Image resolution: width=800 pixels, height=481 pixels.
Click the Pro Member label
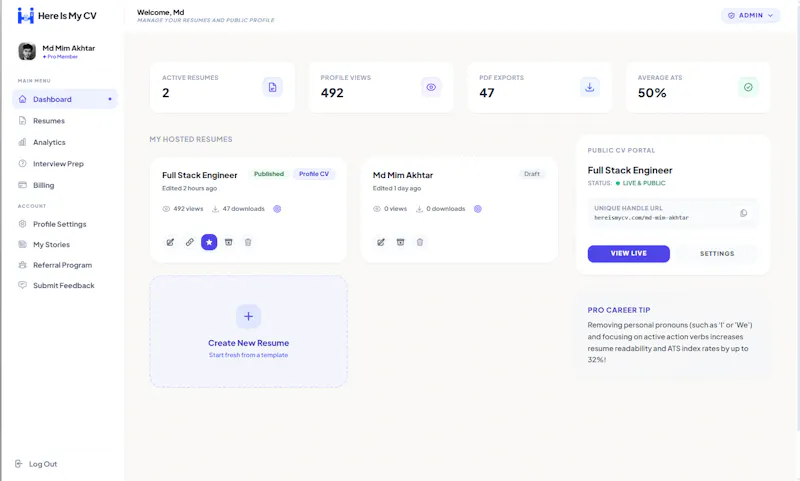pos(61,57)
